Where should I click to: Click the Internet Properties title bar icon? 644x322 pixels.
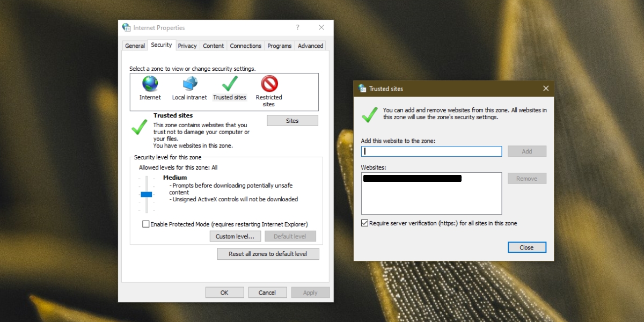click(x=127, y=27)
